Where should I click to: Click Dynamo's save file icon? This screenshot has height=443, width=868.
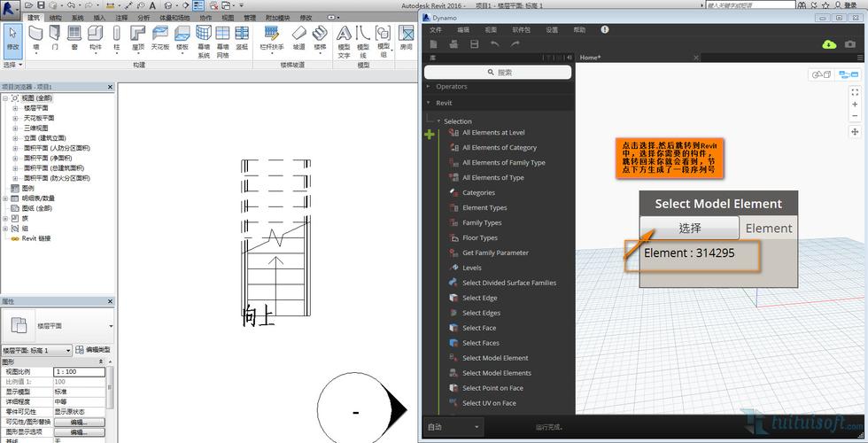point(474,43)
